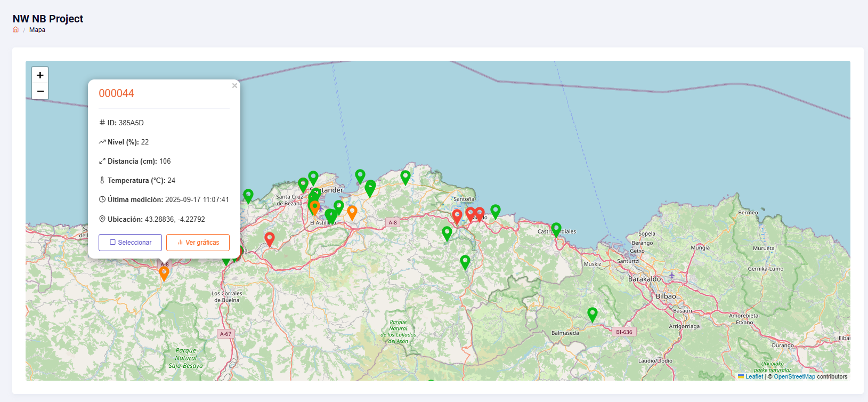This screenshot has height=402, width=868.
Task: Click the Gernika-Lumo map label
Action: click(x=766, y=269)
